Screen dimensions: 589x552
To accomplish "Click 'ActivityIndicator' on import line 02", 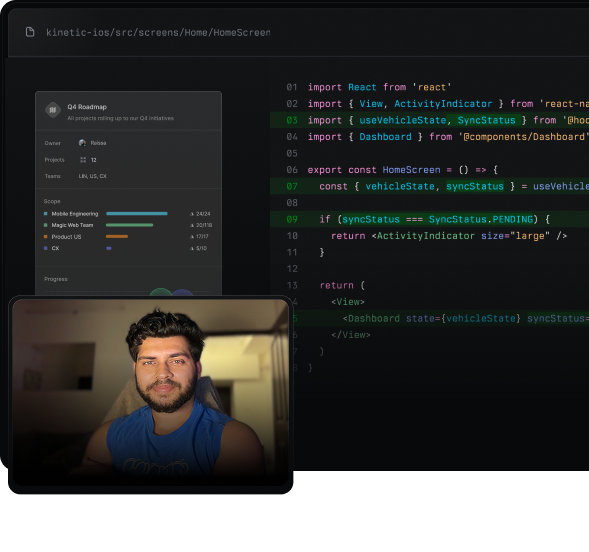I will click(x=443, y=104).
